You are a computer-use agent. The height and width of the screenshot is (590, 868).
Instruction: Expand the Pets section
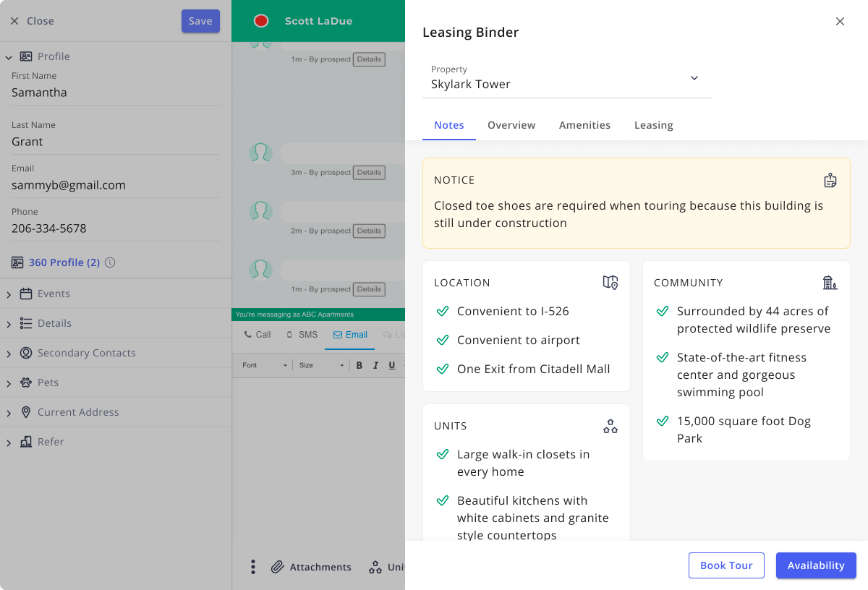(48, 382)
